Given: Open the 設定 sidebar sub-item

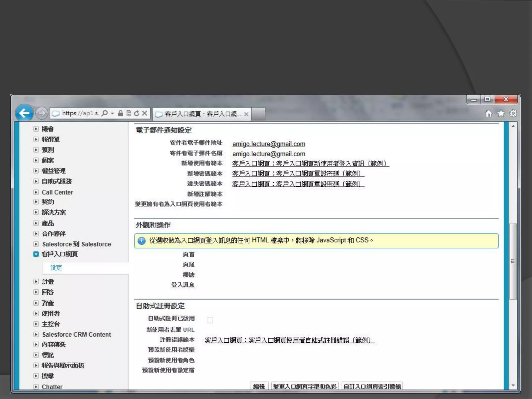Looking at the screenshot, I should point(56,268).
